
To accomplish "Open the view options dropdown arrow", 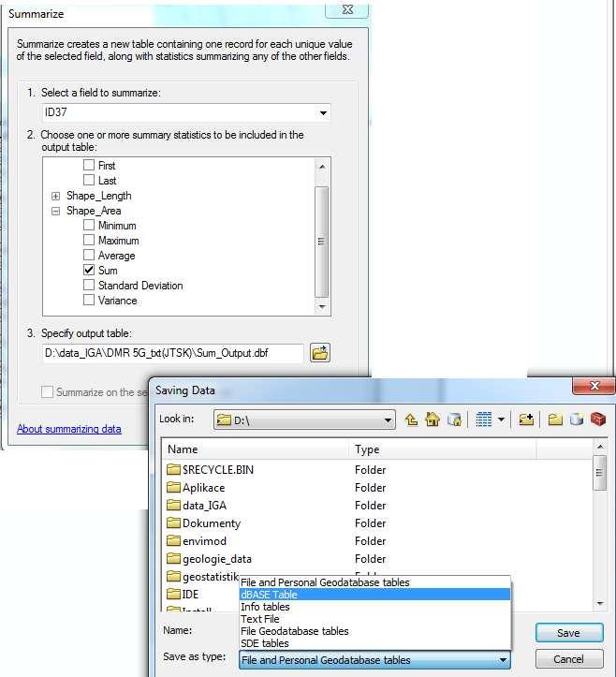I will tap(501, 419).
